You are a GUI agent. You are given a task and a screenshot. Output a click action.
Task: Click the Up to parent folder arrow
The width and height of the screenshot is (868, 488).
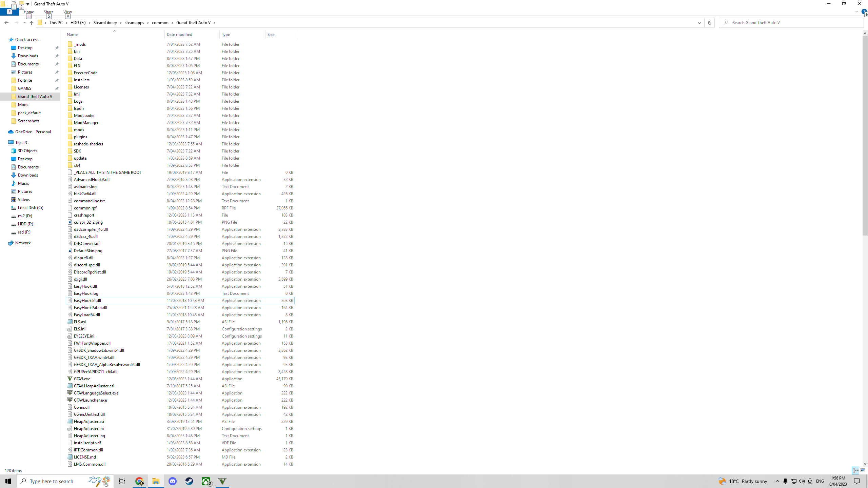click(x=31, y=23)
